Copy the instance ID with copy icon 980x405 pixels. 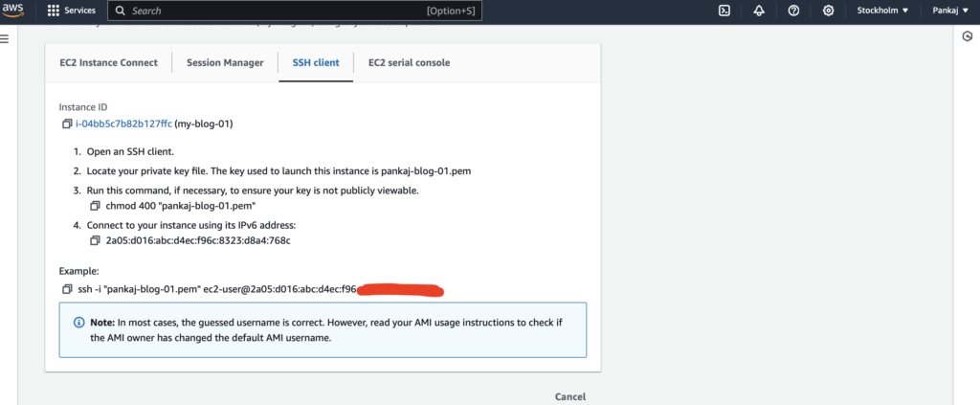[67, 124]
